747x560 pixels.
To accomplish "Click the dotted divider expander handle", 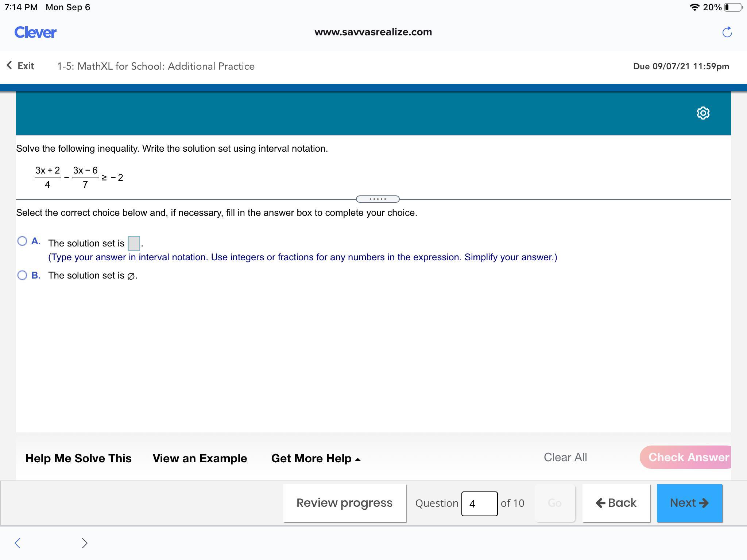I will [378, 199].
